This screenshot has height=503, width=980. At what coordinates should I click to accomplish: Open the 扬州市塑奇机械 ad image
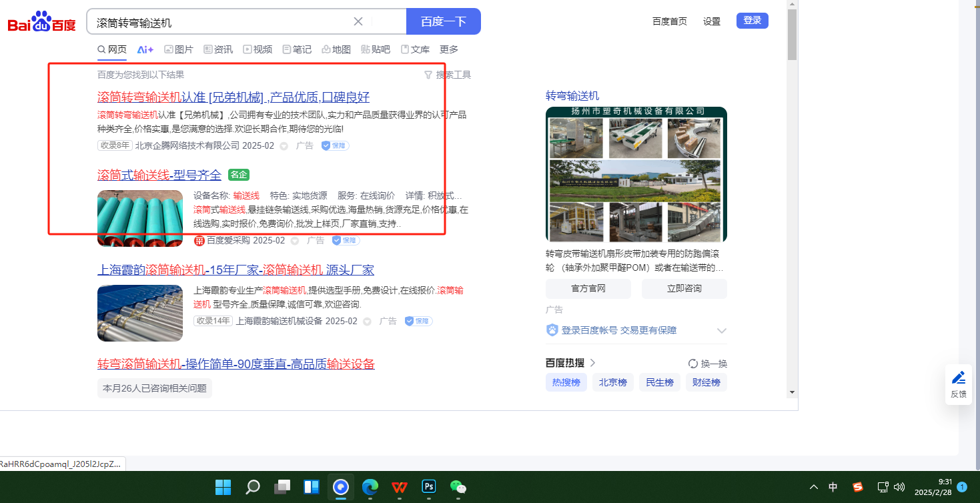click(x=636, y=174)
